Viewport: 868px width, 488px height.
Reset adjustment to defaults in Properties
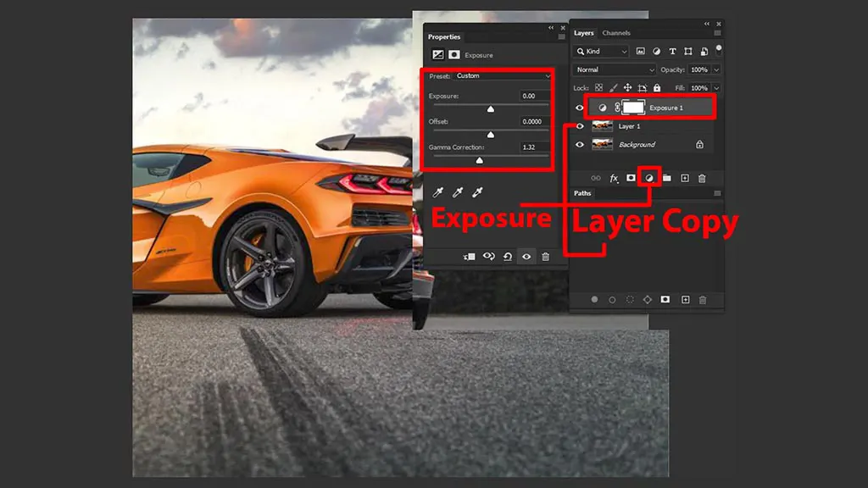(508, 257)
